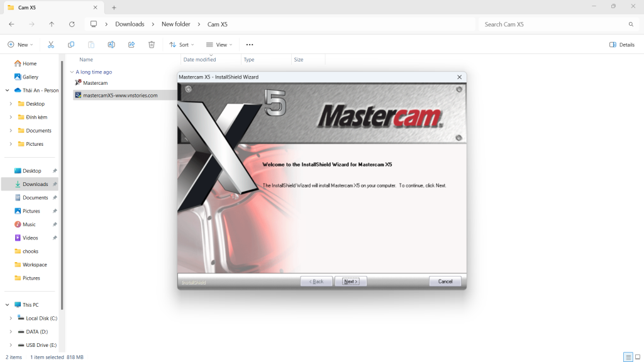Click the Share icon in Explorer toolbar

click(x=131, y=45)
